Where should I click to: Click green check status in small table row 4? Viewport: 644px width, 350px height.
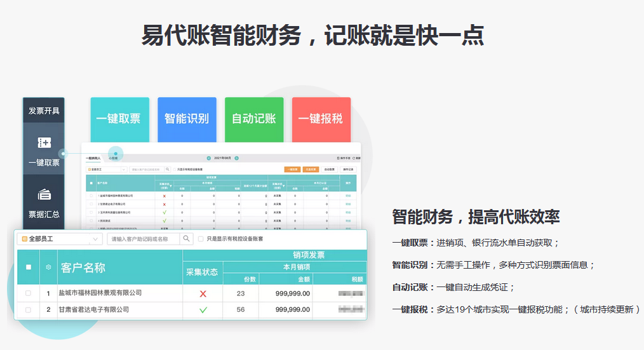pos(164,220)
